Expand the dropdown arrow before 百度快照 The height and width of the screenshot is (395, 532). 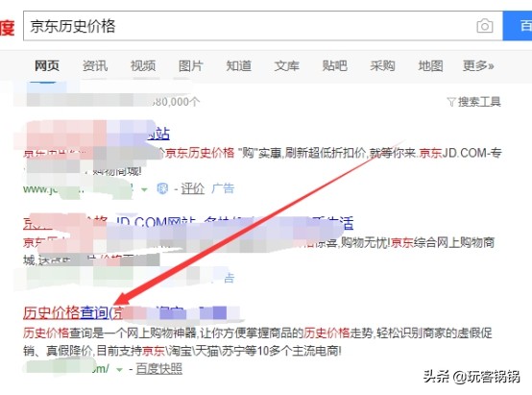click(x=119, y=369)
